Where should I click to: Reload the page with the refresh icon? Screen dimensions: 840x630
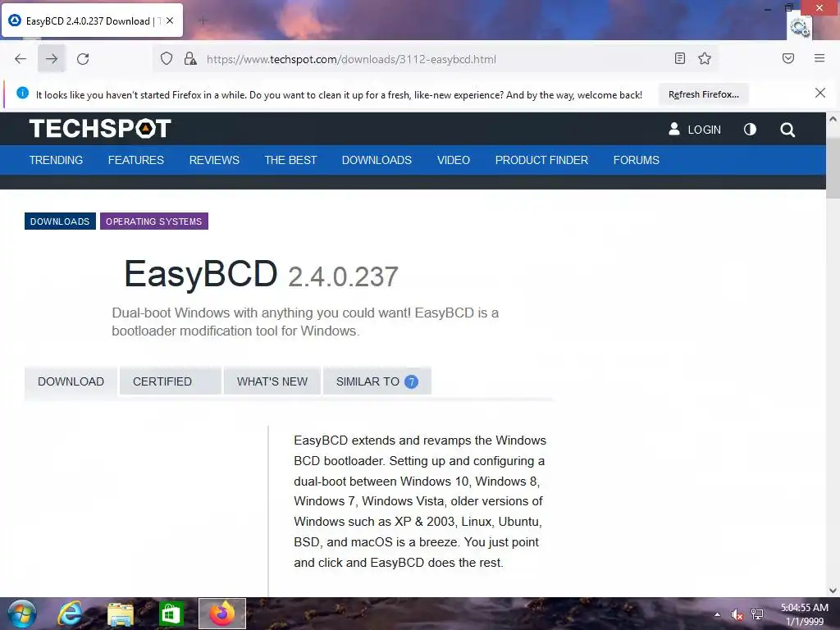point(83,59)
